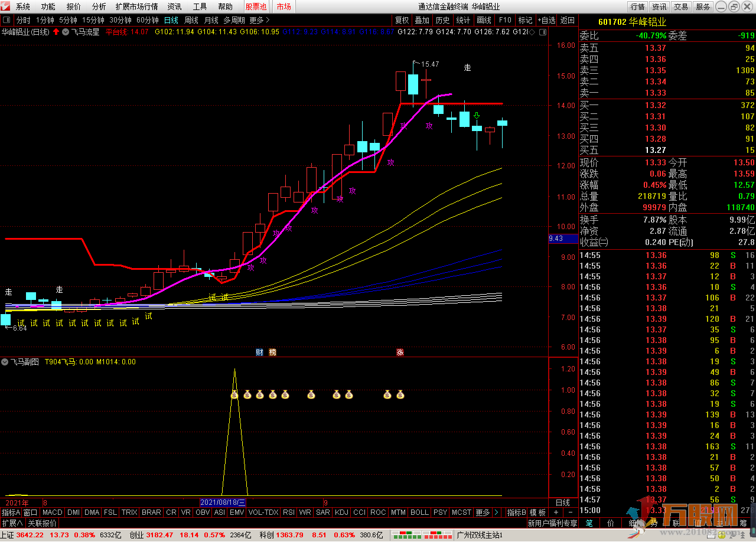Click the 交易 button in title bar
The height and width of the screenshot is (542, 756).
(x=681, y=7)
